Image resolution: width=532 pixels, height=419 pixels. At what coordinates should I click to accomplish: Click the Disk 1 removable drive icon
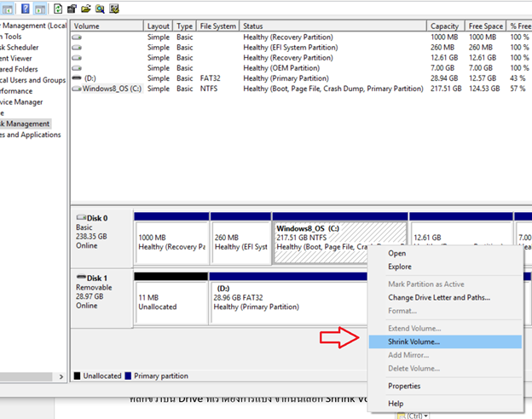(x=81, y=277)
